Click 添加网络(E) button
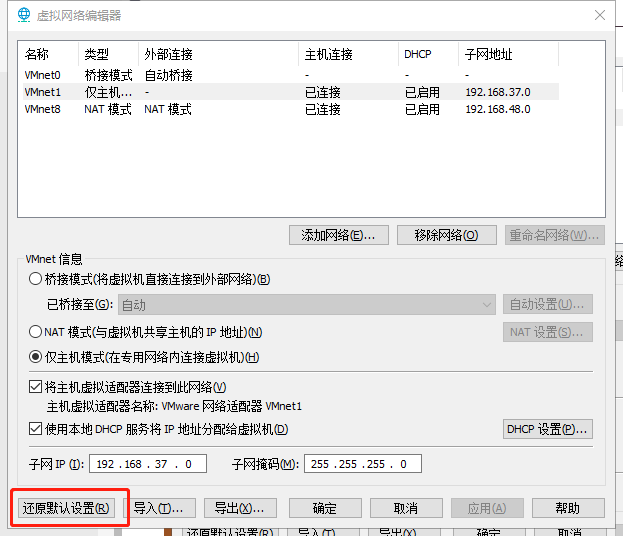623x536 pixels. tap(339, 235)
